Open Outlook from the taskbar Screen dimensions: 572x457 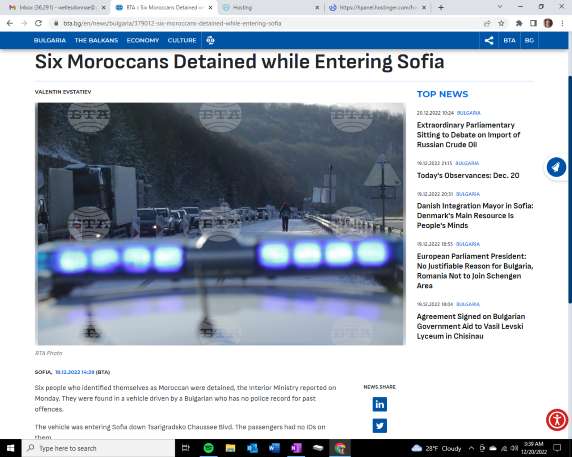click(x=252, y=448)
